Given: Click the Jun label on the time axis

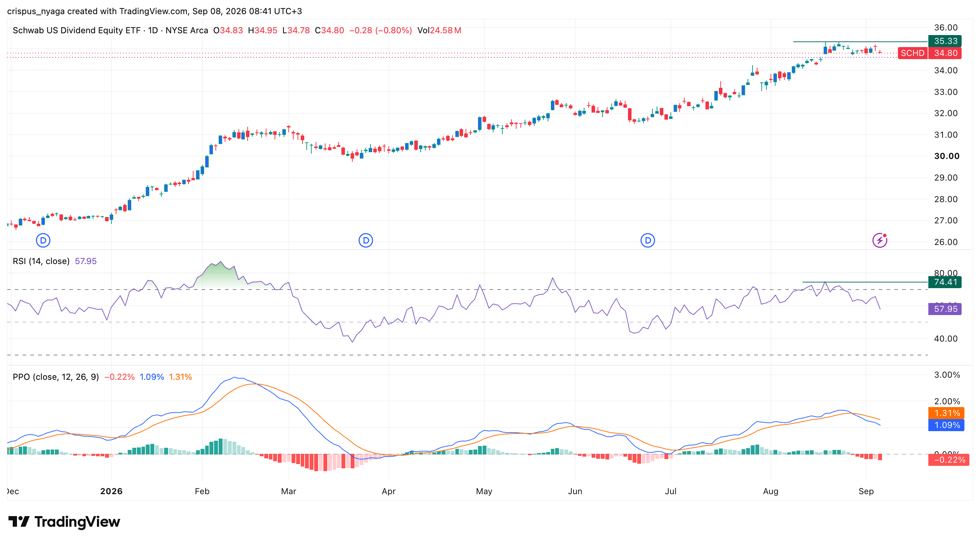Looking at the screenshot, I should point(575,491).
